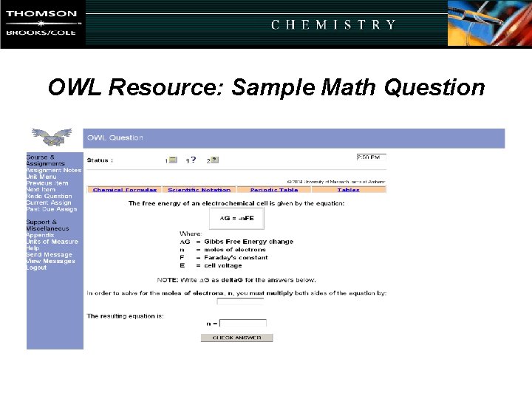Click the 'moles of electrons' definition text

click(x=235, y=250)
